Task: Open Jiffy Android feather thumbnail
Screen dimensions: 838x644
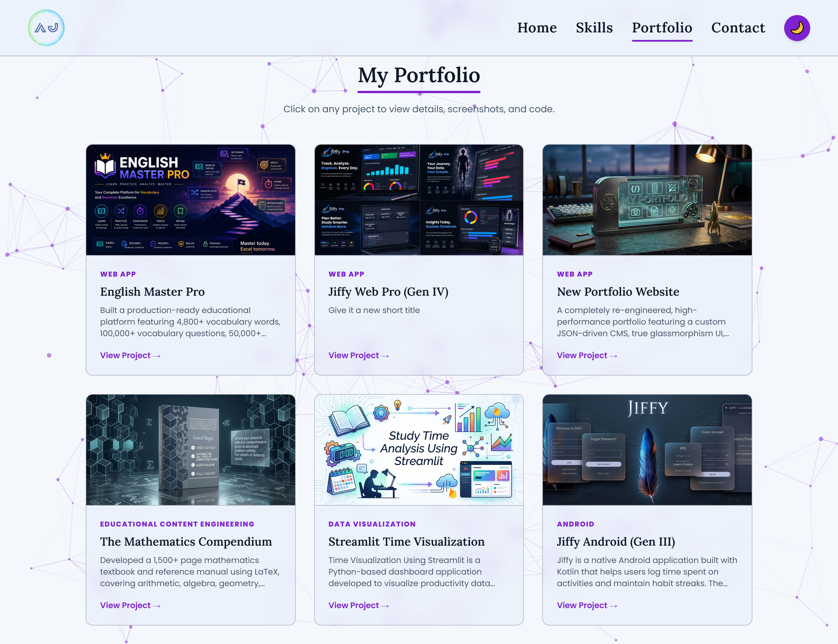Action: (x=647, y=450)
